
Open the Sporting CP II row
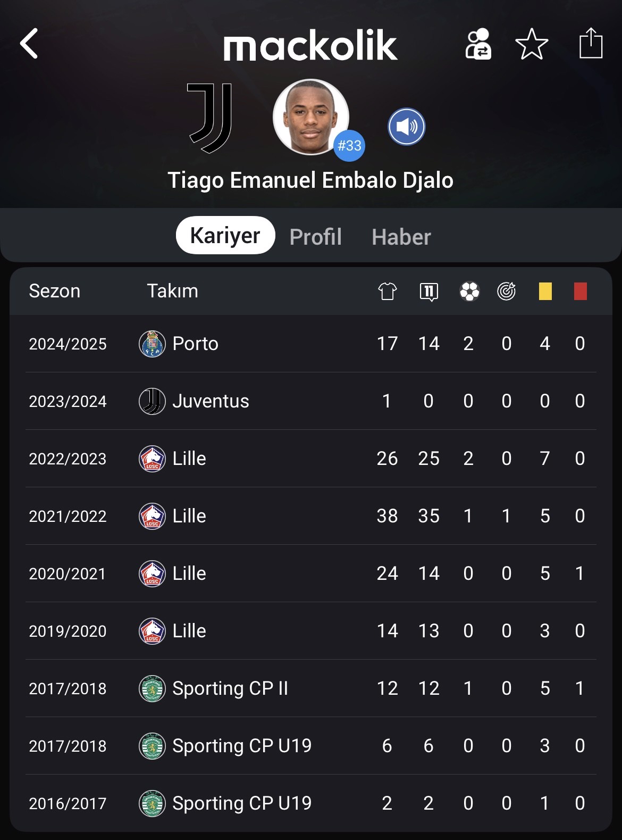[x=311, y=688]
